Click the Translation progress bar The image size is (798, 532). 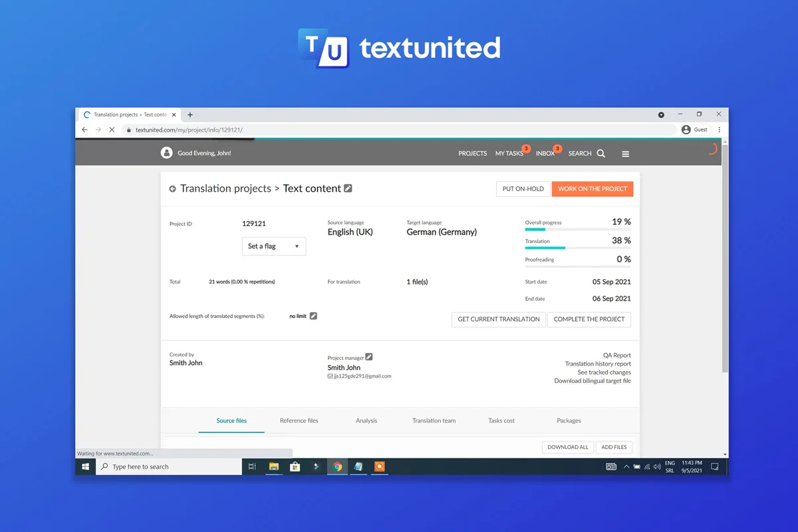click(x=578, y=248)
